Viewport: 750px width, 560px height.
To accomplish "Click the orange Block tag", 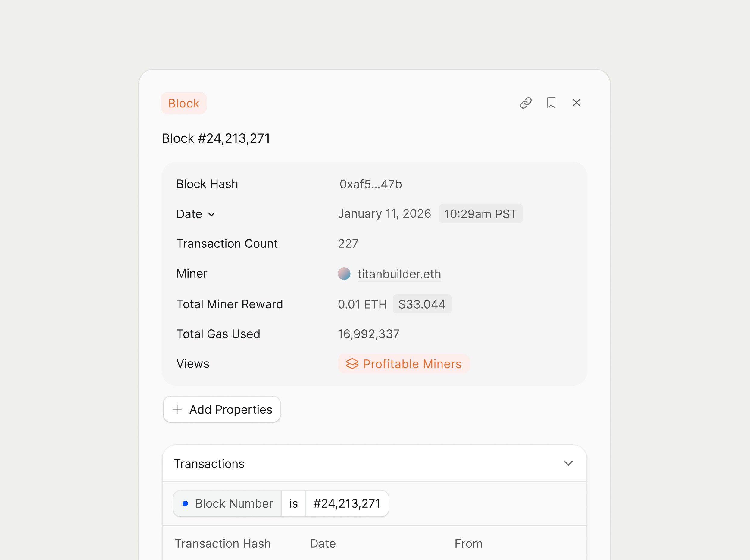I will [x=183, y=103].
